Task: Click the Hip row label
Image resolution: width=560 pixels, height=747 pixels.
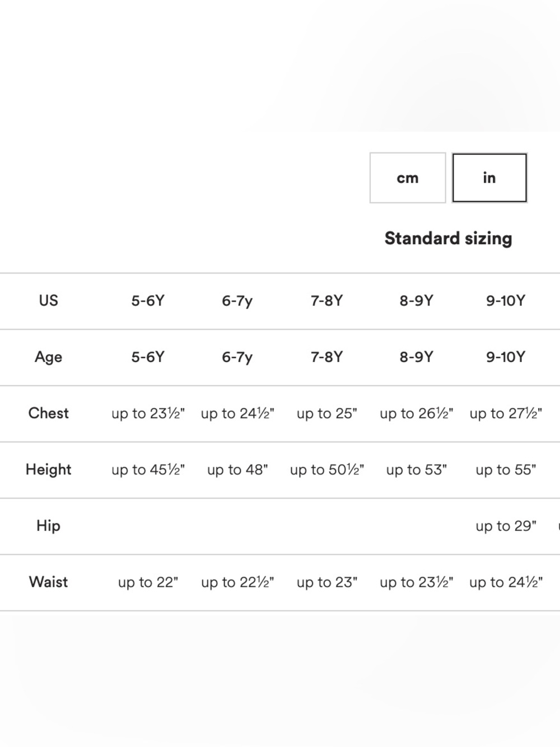Action: 48,526
